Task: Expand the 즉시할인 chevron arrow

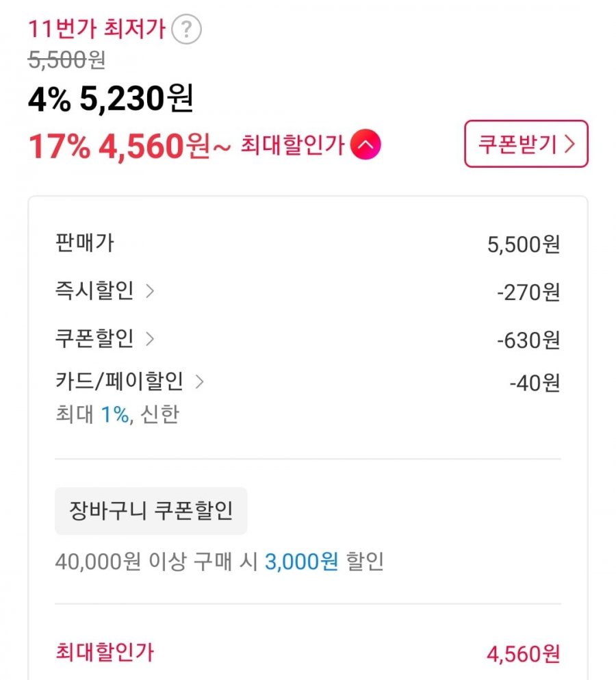Action: [x=150, y=292]
